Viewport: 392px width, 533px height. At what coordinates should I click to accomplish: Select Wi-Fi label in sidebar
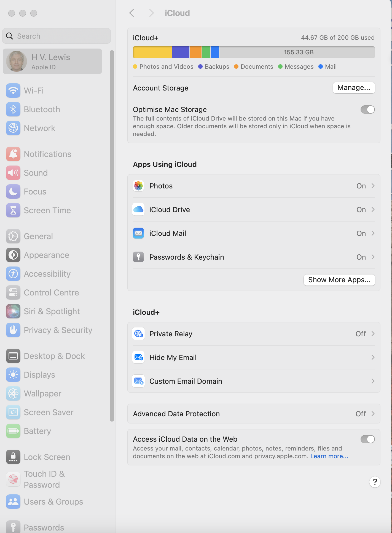[34, 90]
